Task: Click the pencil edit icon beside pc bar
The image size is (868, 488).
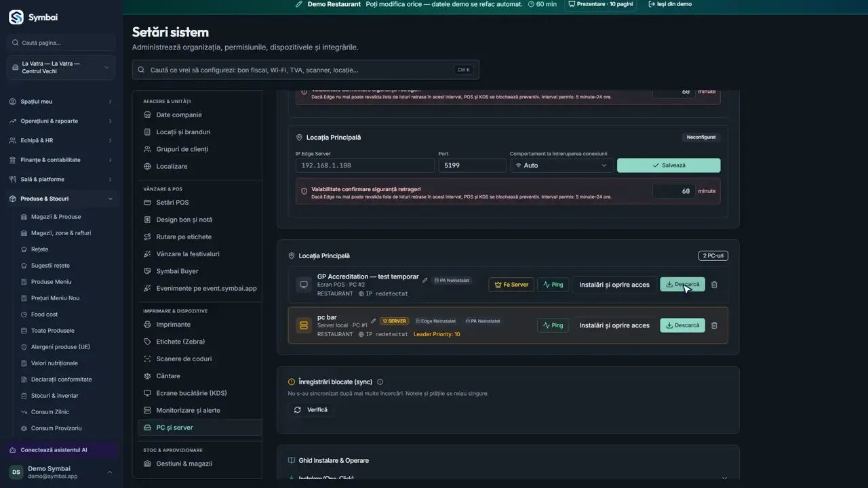Action: click(x=373, y=321)
